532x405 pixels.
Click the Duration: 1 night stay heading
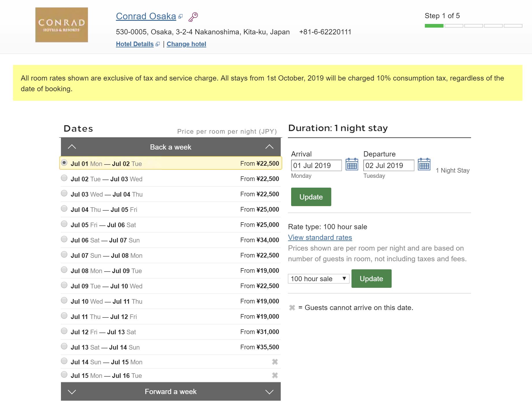pyautogui.click(x=338, y=128)
